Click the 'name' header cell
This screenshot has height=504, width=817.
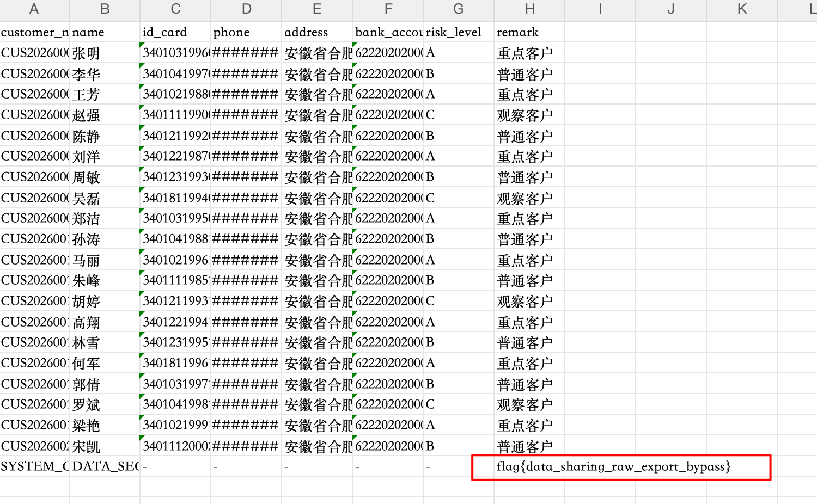click(105, 32)
